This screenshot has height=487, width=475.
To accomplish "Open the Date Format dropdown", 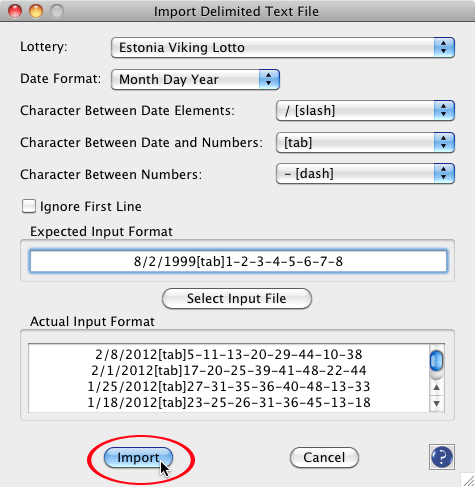I will (x=195, y=79).
